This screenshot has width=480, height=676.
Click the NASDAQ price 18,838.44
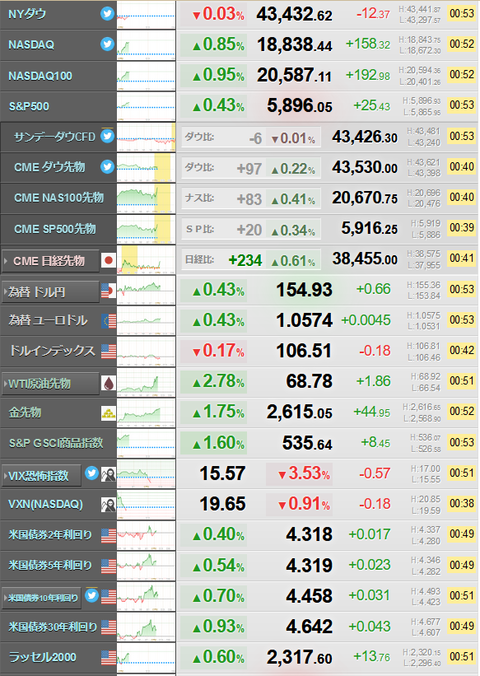coord(294,45)
